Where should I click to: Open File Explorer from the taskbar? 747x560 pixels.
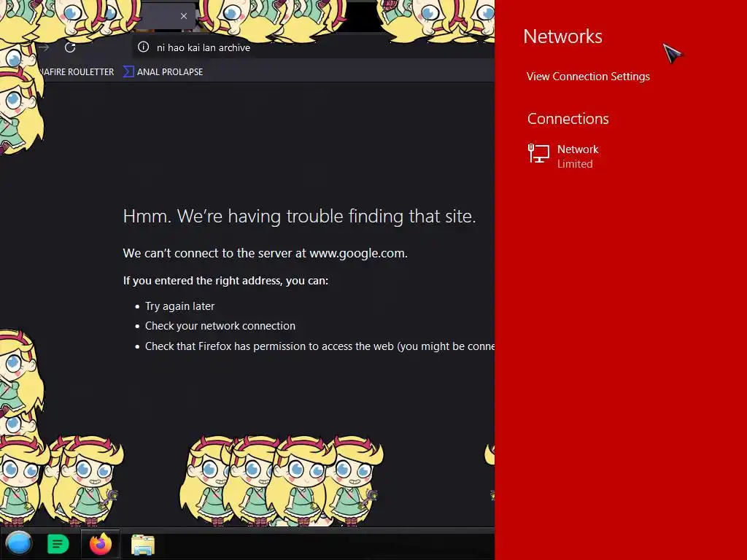143,544
